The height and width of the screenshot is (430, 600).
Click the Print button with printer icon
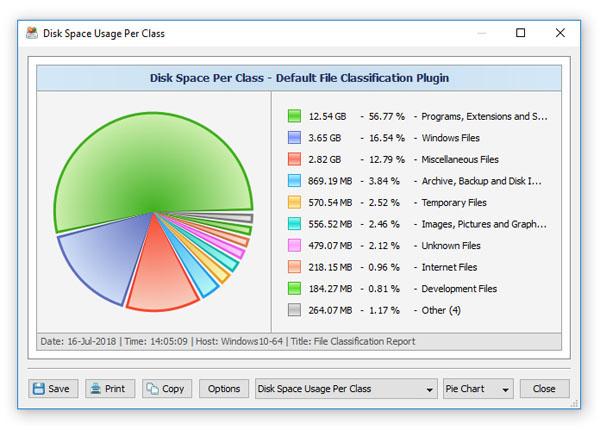click(108, 388)
